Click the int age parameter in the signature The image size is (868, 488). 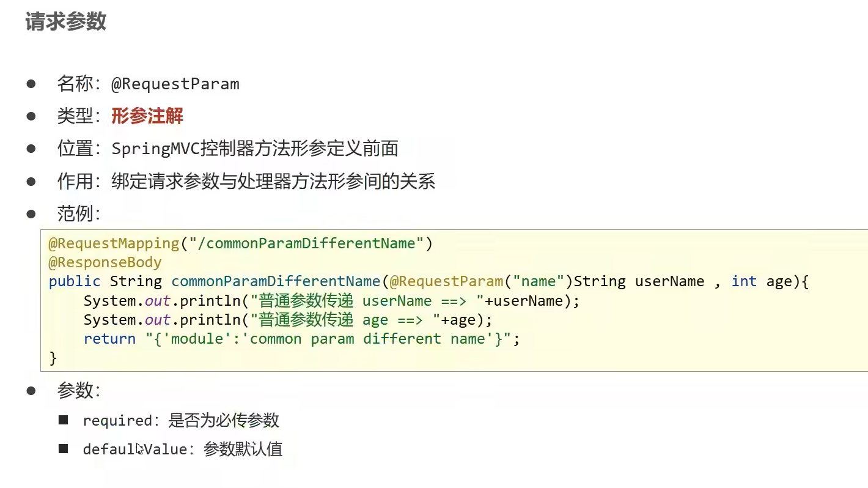coord(761,281)
